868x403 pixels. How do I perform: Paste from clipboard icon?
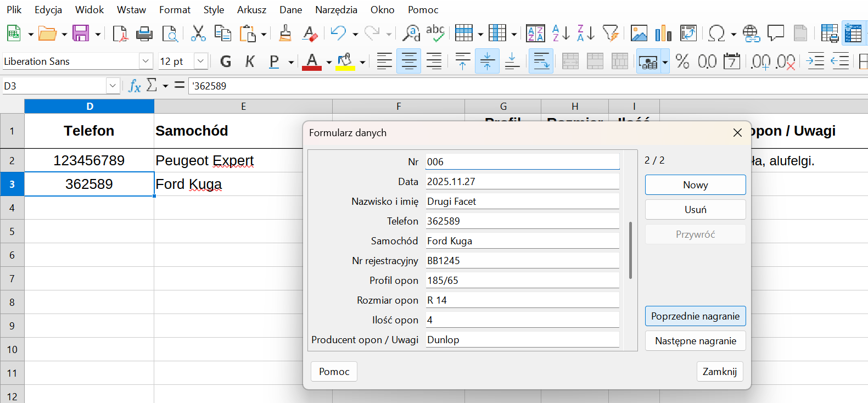click(x=248, y=33)
